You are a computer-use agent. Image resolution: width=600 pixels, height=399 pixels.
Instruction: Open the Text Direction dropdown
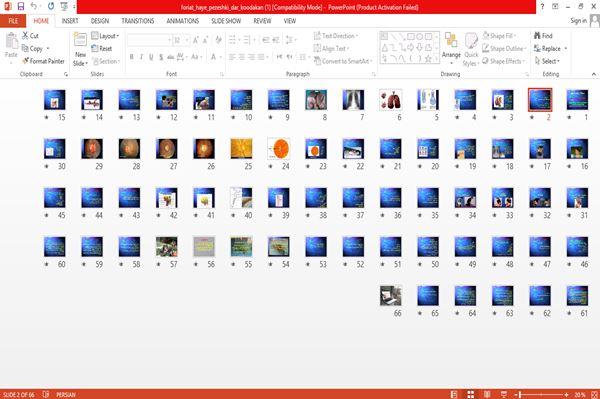point(336,36)
